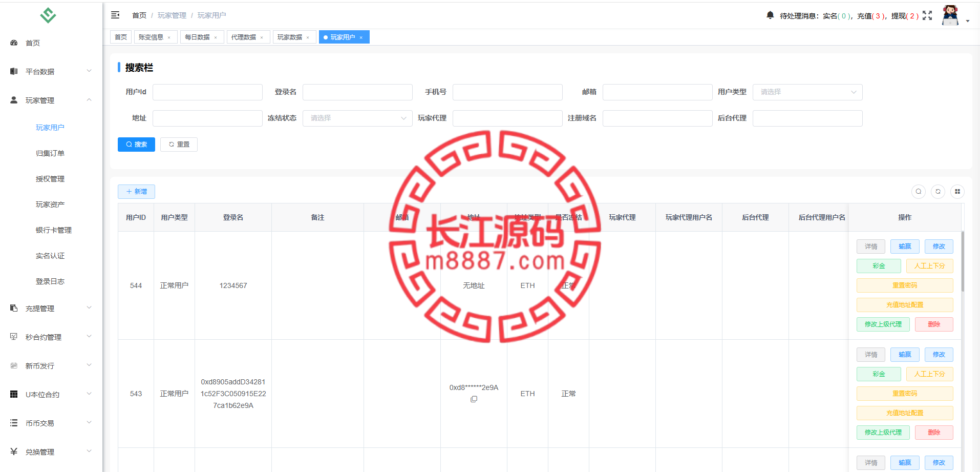Click 重置密码 for user 543
980x472 pixels.
click(x=905, y=394)
